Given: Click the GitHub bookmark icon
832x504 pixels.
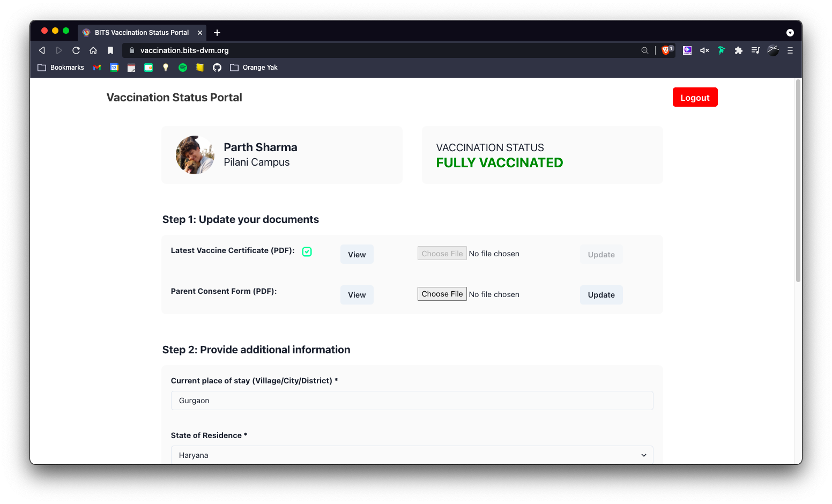Looking at the screenshot, I should coord(217,68).
